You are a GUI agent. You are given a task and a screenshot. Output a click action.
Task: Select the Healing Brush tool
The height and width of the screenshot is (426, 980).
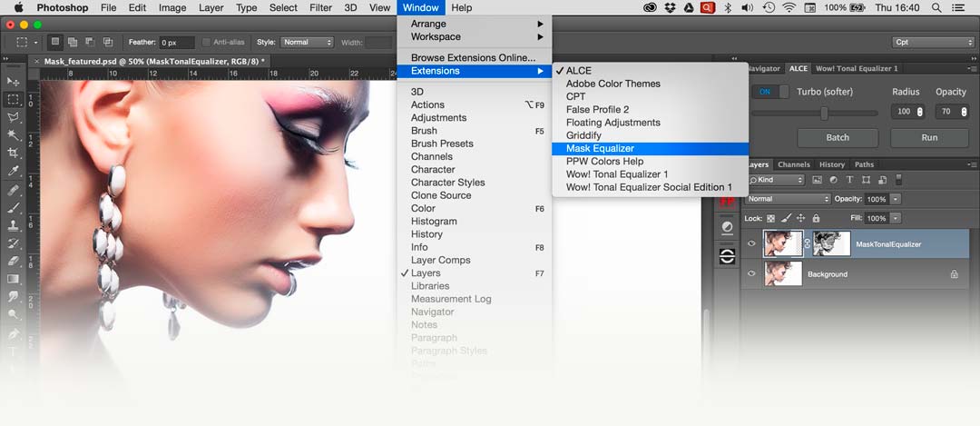pyautogui.click(x=13, y=190)
